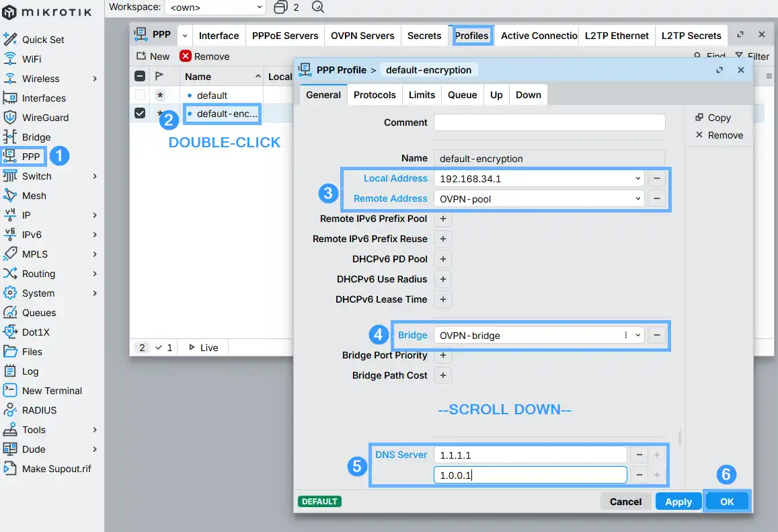Click the Comment input field
This screenshot has width=778, height=532.
pyautogui.click(x=549, y=122)
